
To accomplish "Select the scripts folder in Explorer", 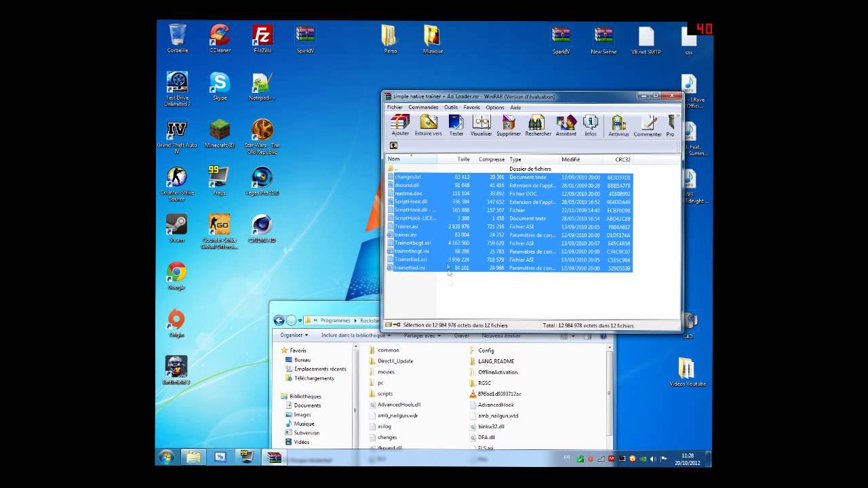I will pyautogui.click(x=385, y=394).
